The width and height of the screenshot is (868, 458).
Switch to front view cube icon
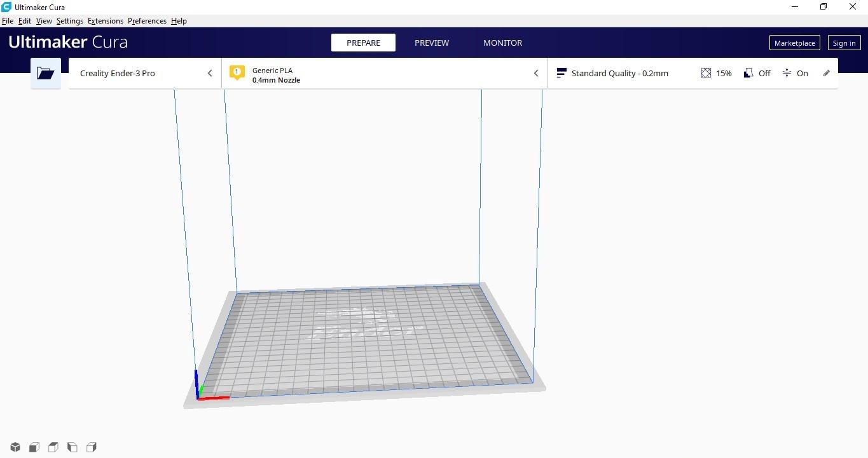[34, 447]
